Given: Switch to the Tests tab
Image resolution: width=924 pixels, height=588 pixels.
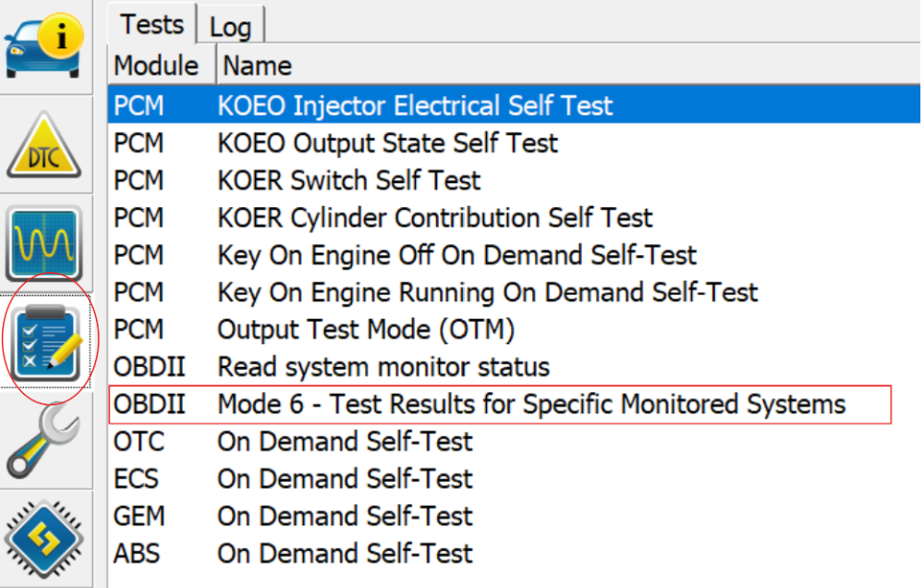Looking at the screenshot, I should (152, 24).
